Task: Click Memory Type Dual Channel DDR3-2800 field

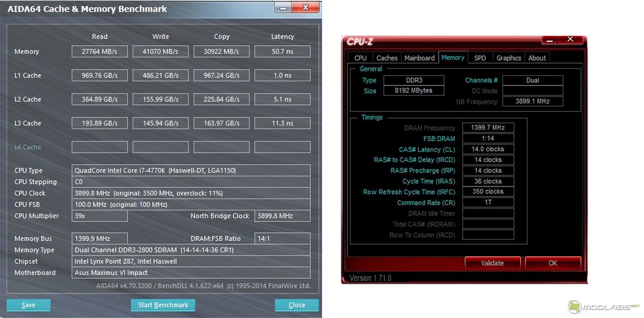Action: pyautogui.click(x=191, y=250)
